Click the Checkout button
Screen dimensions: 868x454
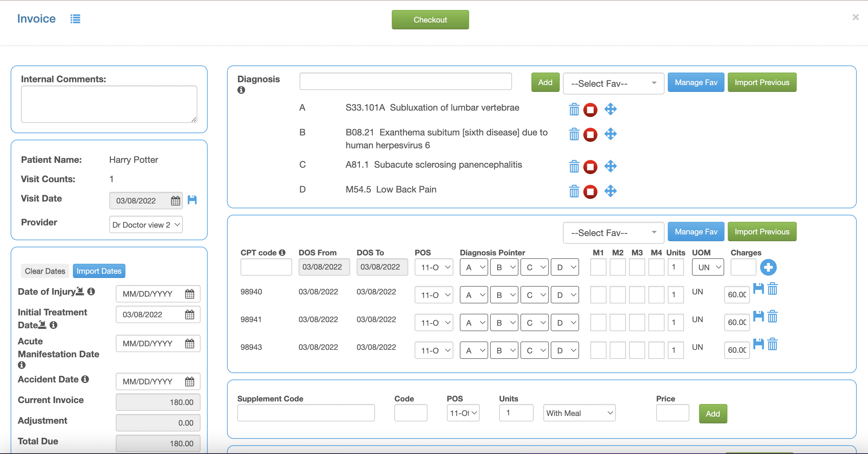[x=430, y=20]
